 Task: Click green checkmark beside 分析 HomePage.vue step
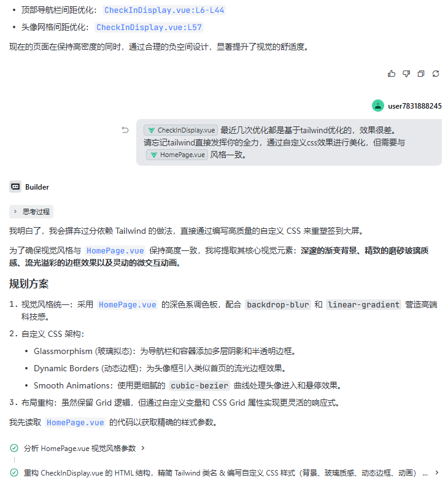click(x=14, y=449)
